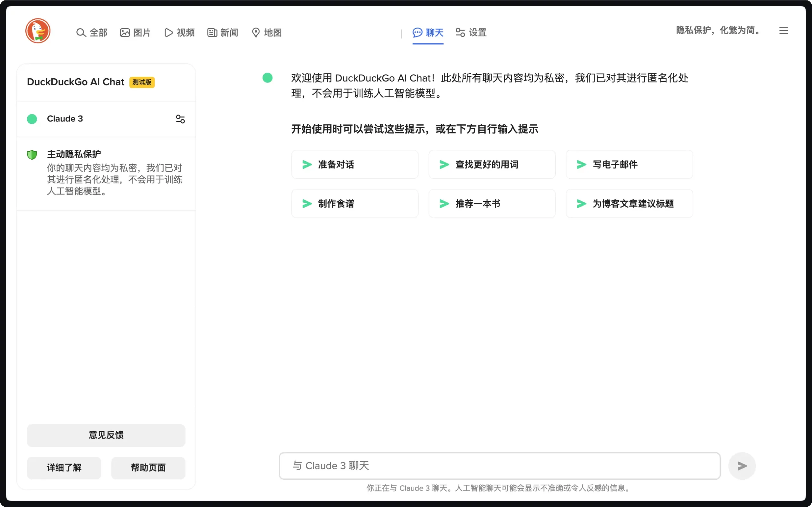Choose the 写电子邮件 prompt suggestion
Image resolution: width=812 pixels, height=507 pixels.
point(629,164)
